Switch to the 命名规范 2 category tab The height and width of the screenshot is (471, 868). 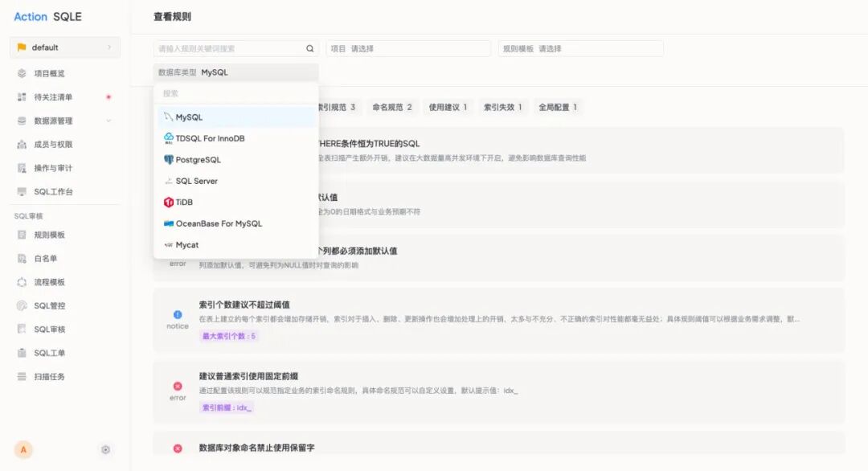(x=392, y=108)
